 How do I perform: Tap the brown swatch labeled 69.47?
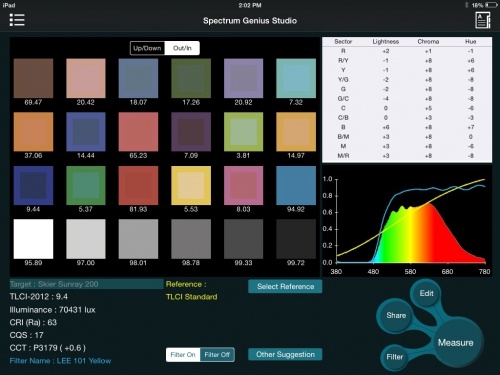(33, 78)
